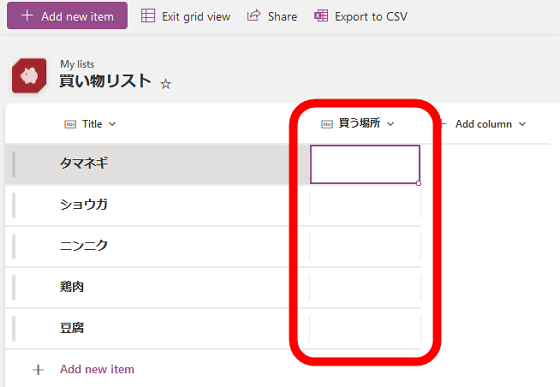The width and height of the screenshot is (560, 387).
Task: Select the 鶏肉 row by its handle
Action: [x=14, y=287]
